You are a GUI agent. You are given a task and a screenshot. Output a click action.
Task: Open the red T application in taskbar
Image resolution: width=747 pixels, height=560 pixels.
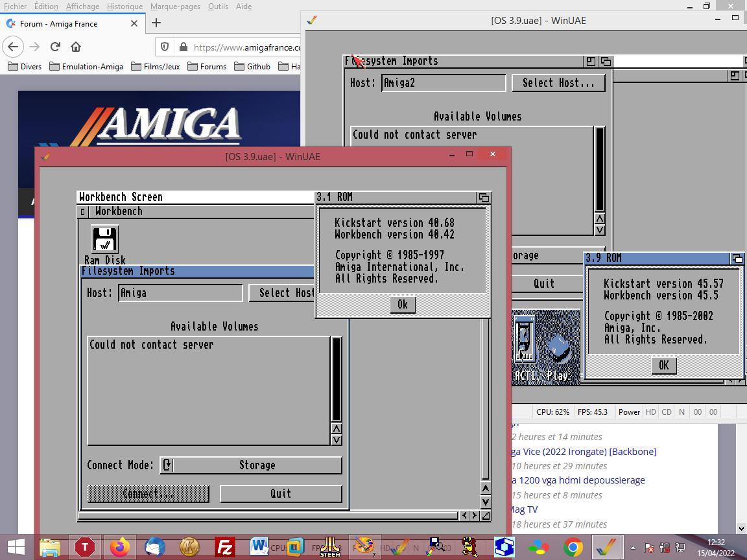pyautogui.click(x=85, y=547)
